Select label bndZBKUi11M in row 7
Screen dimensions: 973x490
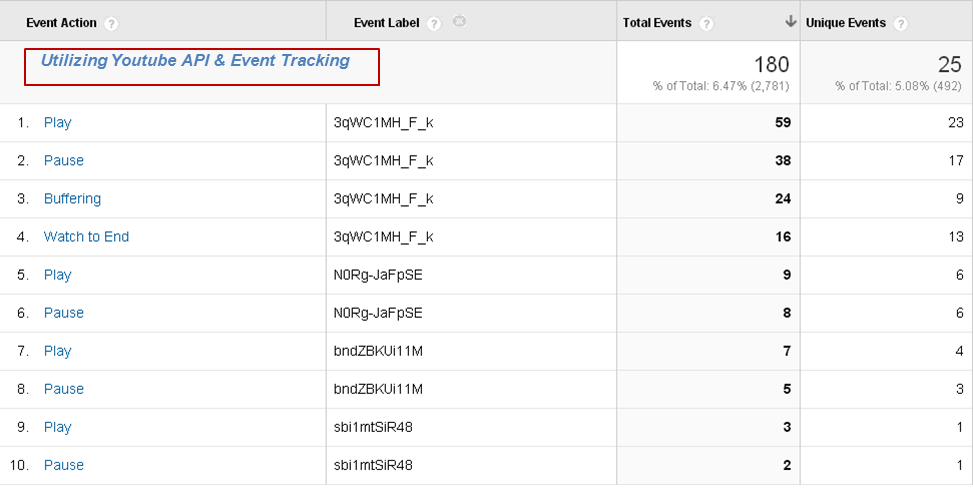(x=378, y=352)
